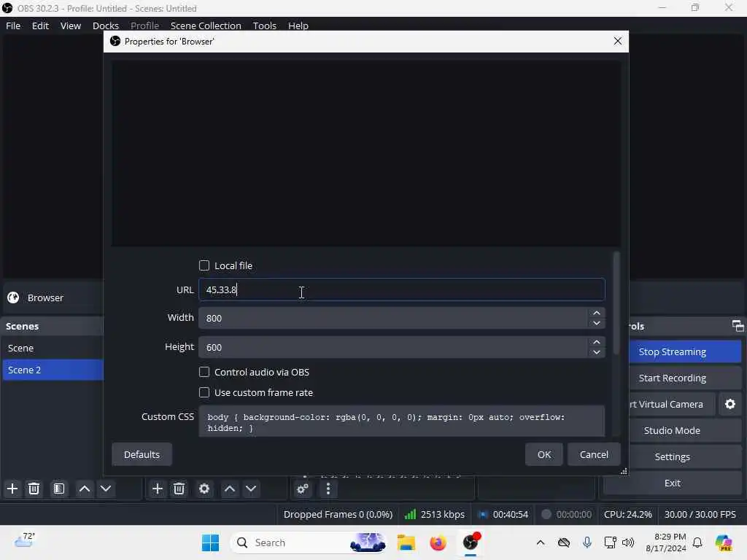
Task: Open weather widget showing 72°
Action: (x=25, y=540)
